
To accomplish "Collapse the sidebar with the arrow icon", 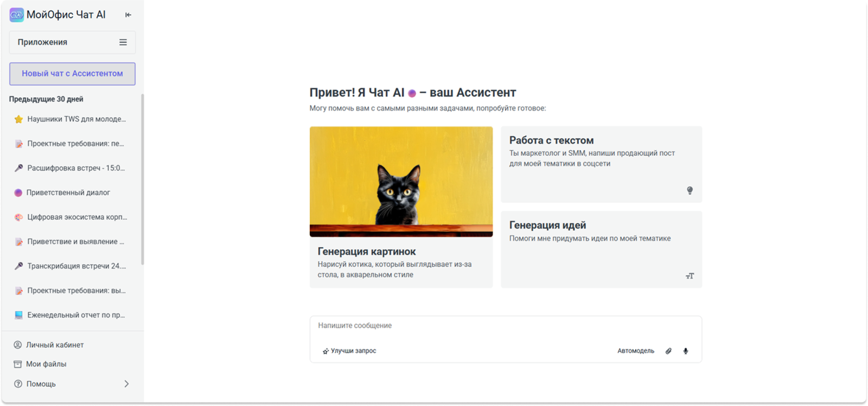I will point(128,15).
